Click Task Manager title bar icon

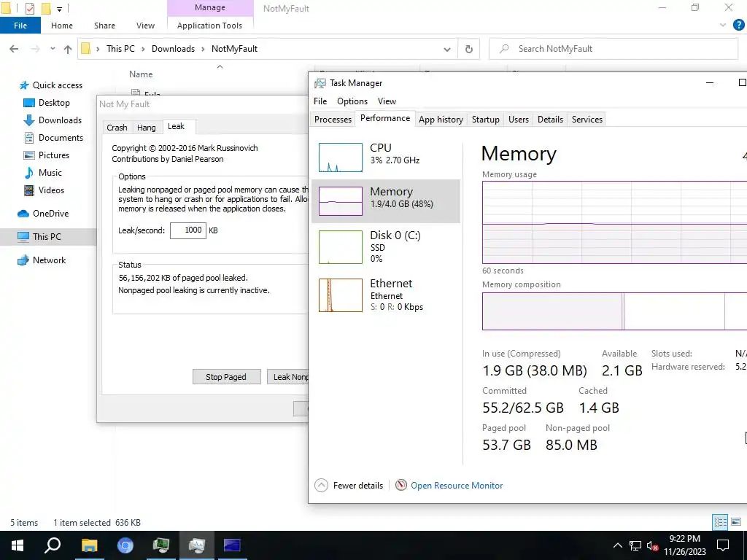(320, 83)
